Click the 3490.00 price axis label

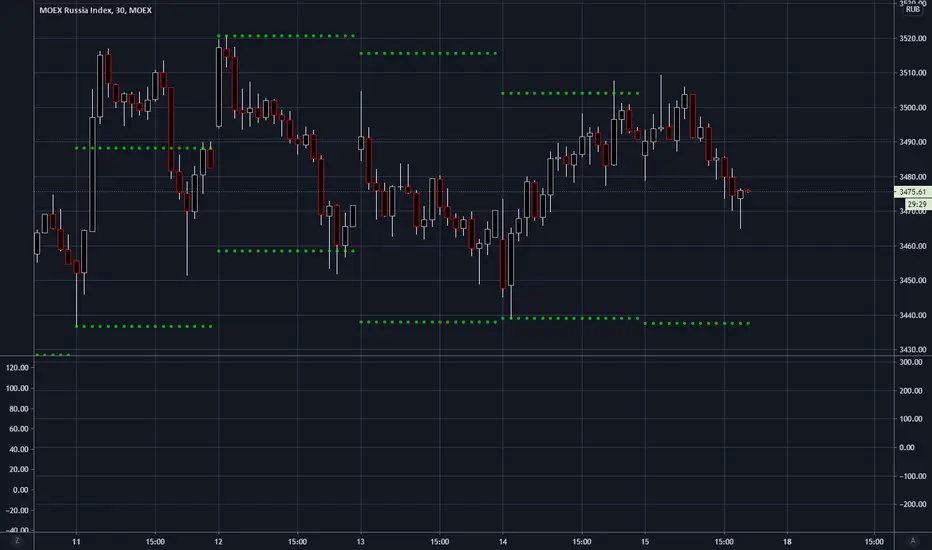tap(912, 142)
